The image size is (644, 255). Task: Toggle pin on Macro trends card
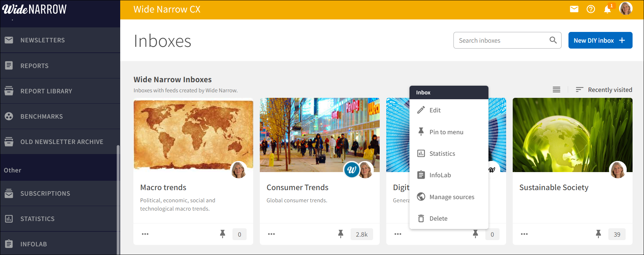point(222,234)
